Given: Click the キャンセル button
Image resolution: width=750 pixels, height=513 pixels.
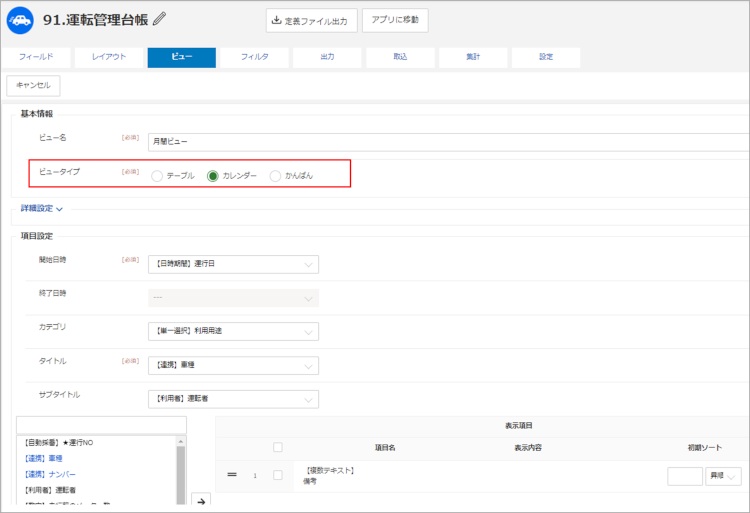Looking at the screenshot, I should coord(33,86).
